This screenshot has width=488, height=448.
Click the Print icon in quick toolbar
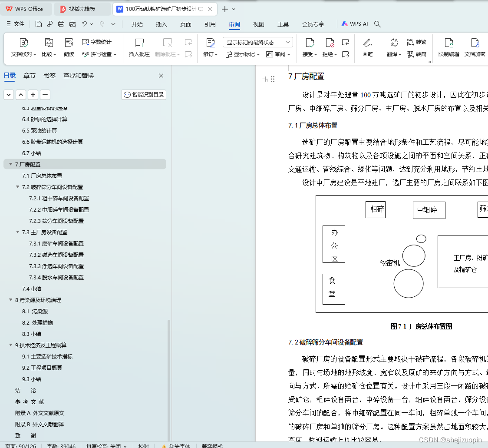click(61, 24)
